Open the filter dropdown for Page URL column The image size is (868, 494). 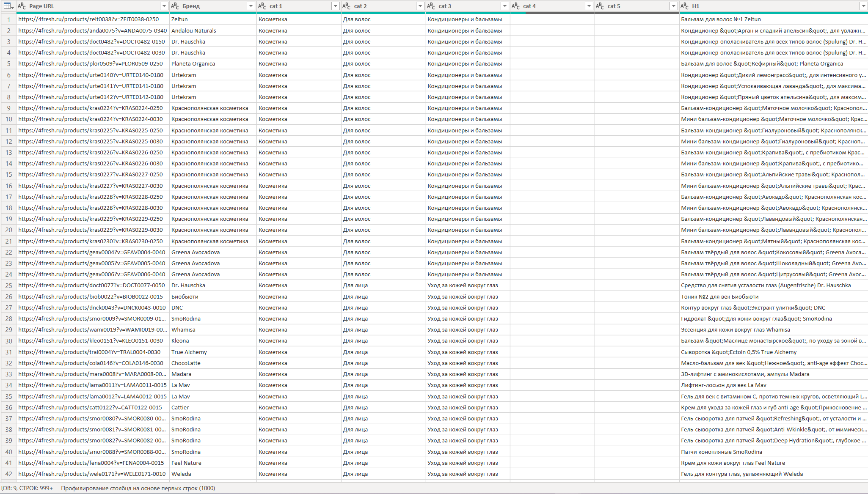click(164, 6)
